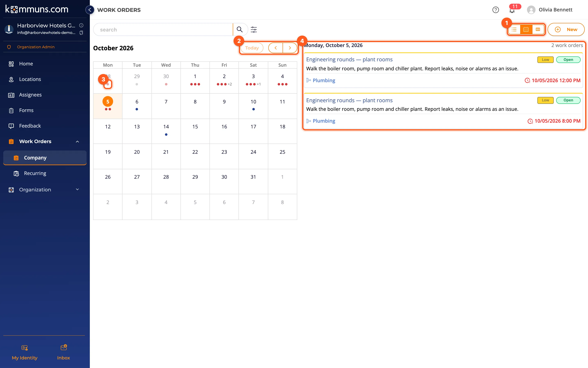The image size is (588, 368).
Task: Click Low badge on 12:00 PM order
Action: point(545,60)
